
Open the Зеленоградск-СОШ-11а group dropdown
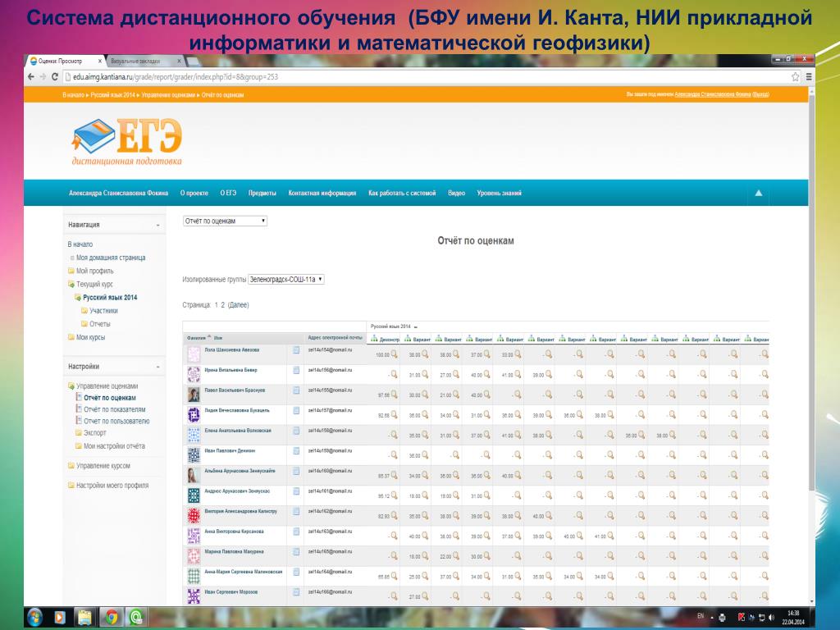[x=286, y=279]
